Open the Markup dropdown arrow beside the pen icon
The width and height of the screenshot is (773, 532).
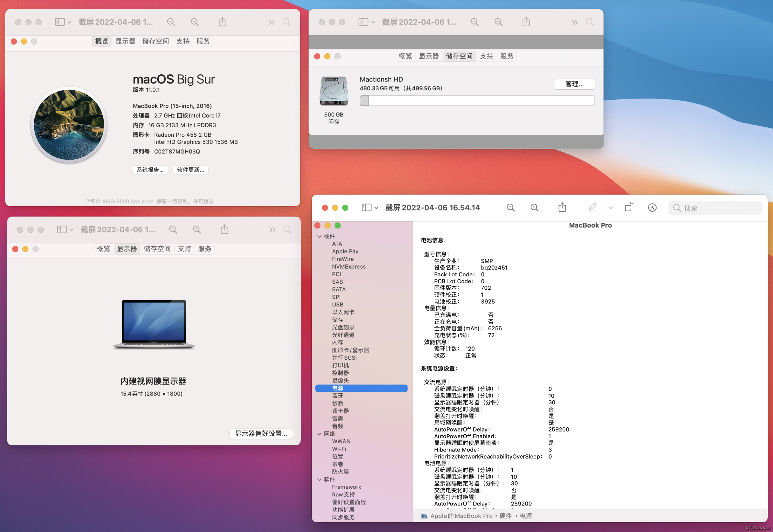610,208
